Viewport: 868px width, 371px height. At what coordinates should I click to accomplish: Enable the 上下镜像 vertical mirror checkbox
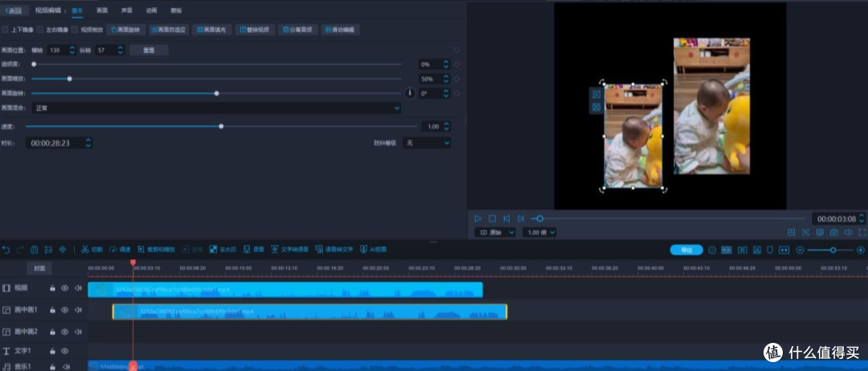pyautogui.click(x=5, y=30)
